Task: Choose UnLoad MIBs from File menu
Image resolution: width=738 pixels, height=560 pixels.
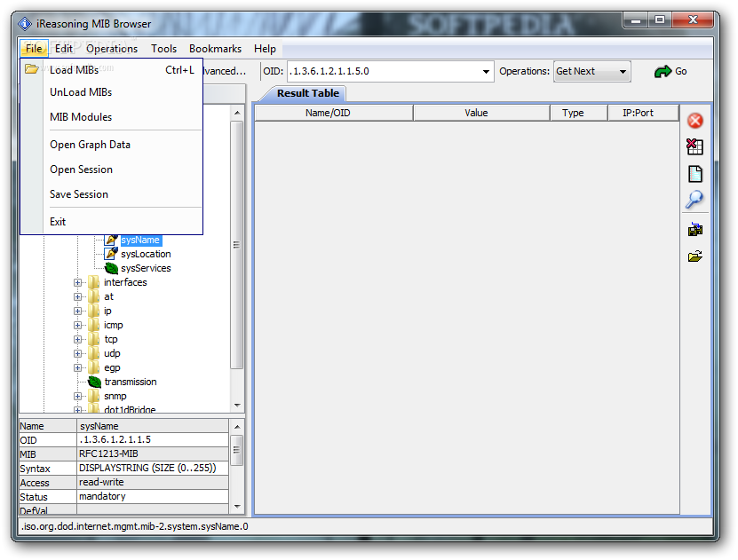Action: [112, 92]
